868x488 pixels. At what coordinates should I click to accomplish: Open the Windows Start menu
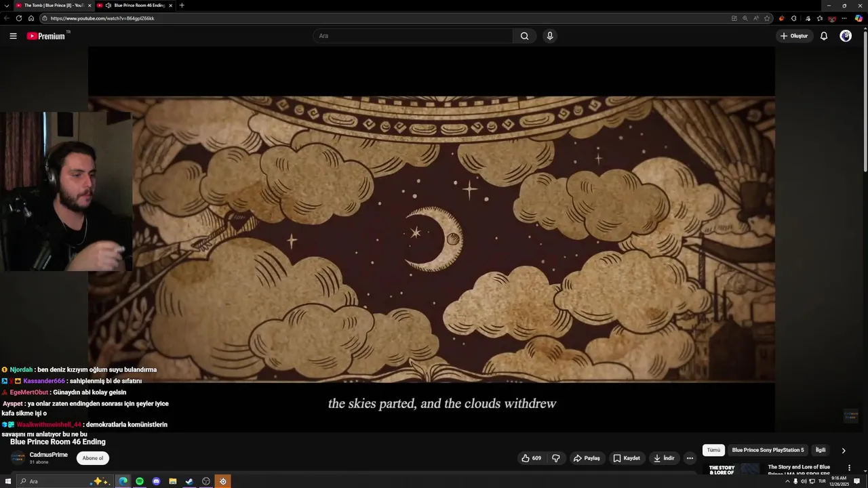(8, 481)
